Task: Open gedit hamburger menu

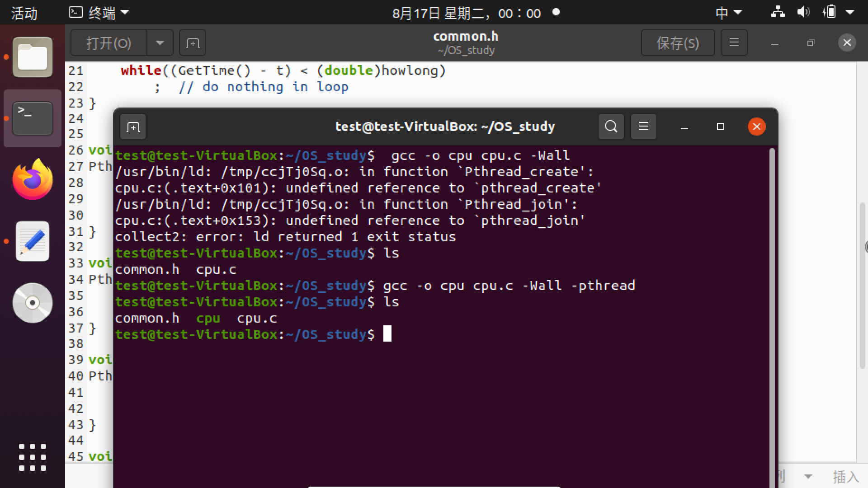Action: point(734,43)
